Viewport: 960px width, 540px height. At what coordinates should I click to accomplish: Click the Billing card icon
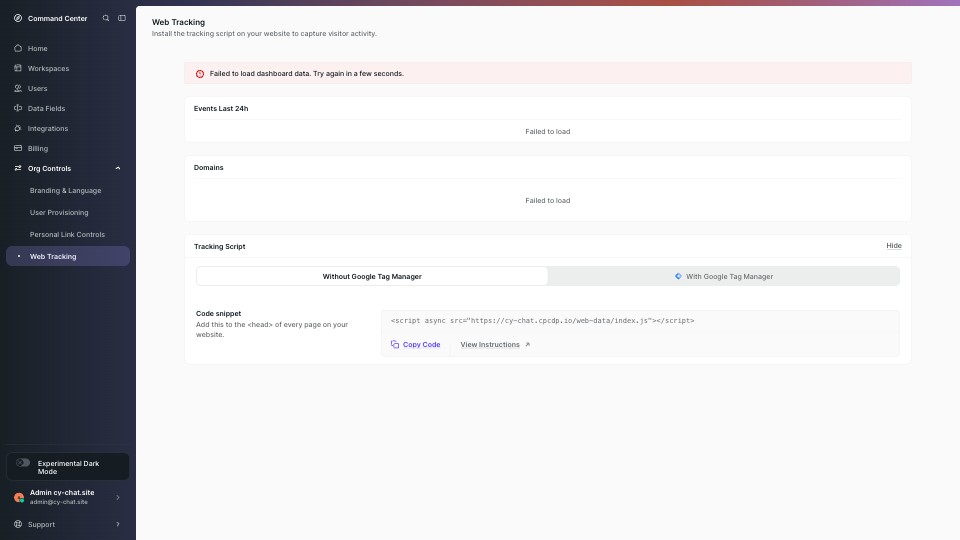click(x=18, y=148)
